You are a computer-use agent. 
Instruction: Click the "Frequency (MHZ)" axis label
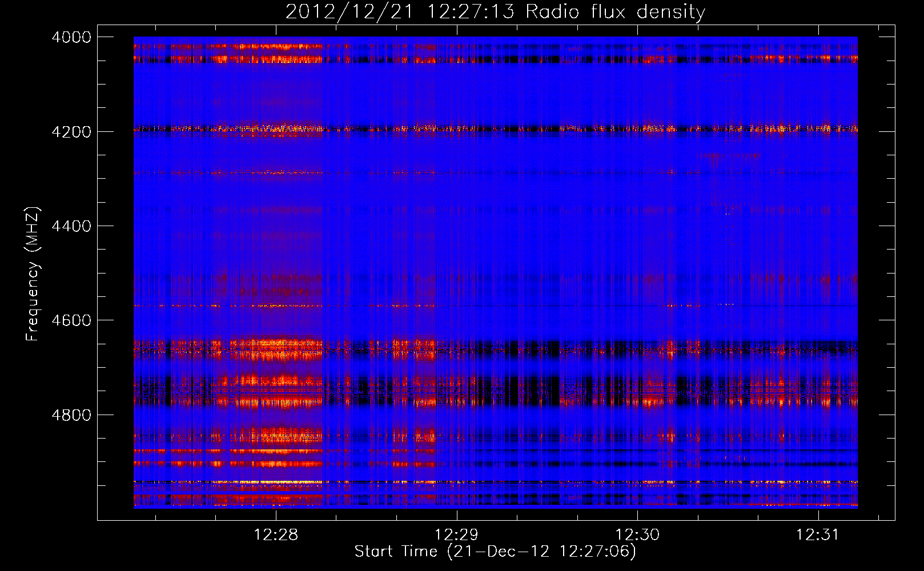coord(33,274)
